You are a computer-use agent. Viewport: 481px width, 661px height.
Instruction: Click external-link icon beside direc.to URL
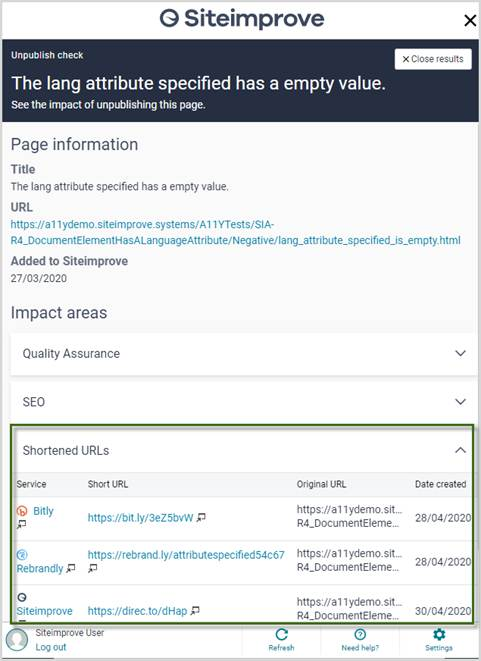[195, 610]
